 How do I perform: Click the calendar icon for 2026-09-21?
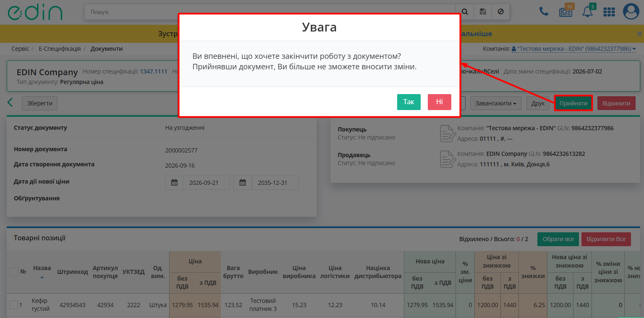click(174, 183)
